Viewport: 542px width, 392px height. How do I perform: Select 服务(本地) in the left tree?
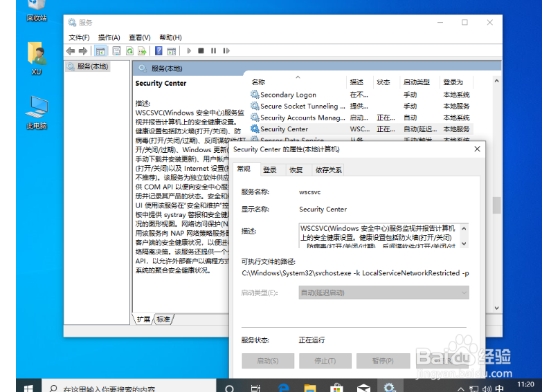pyautogui.click(x=88, y=66)
